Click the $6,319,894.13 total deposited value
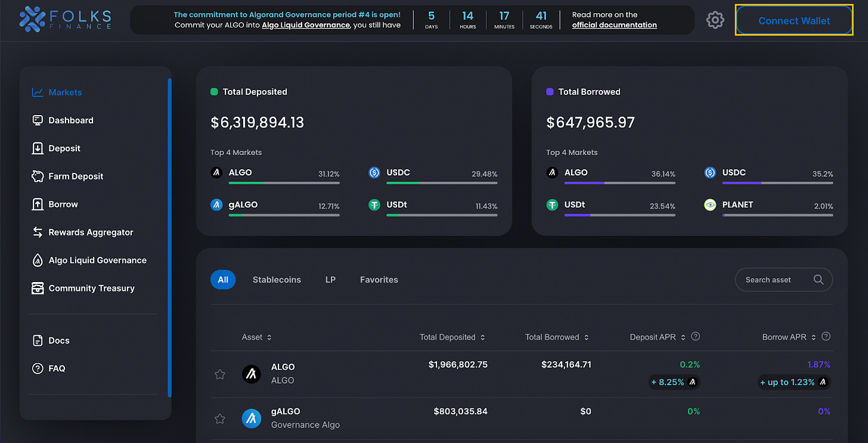 [x=258, y=123]
